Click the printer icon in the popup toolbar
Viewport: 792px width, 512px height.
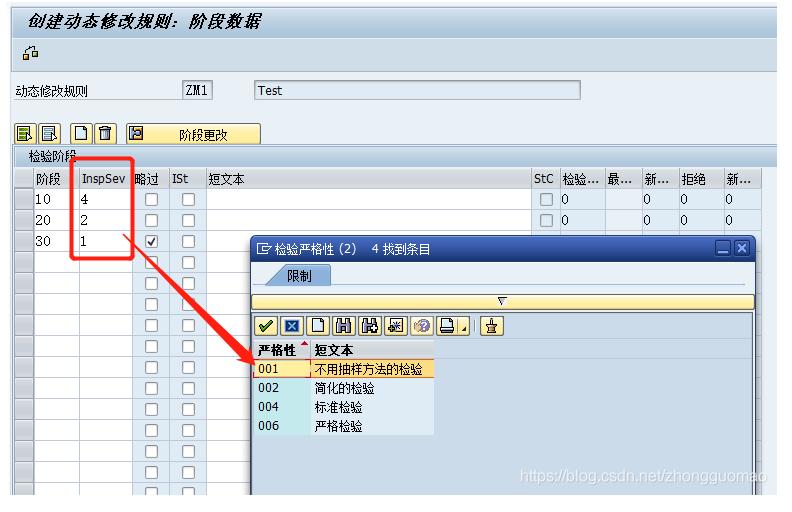(x=448, y=326)
